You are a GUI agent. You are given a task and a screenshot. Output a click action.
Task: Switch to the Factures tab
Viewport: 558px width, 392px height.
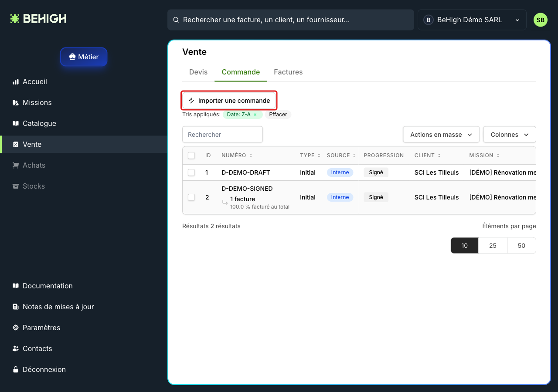pyautogui.click(x=288, y=72)
